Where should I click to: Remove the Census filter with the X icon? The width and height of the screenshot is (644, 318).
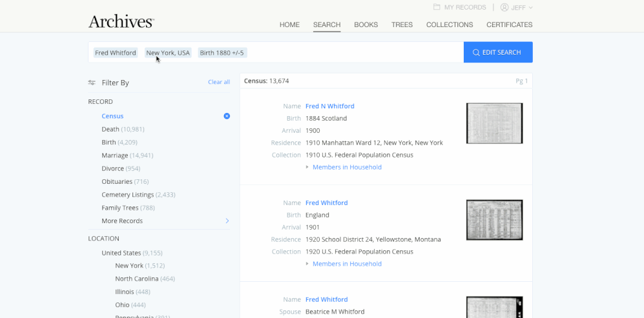coord(227,116)
